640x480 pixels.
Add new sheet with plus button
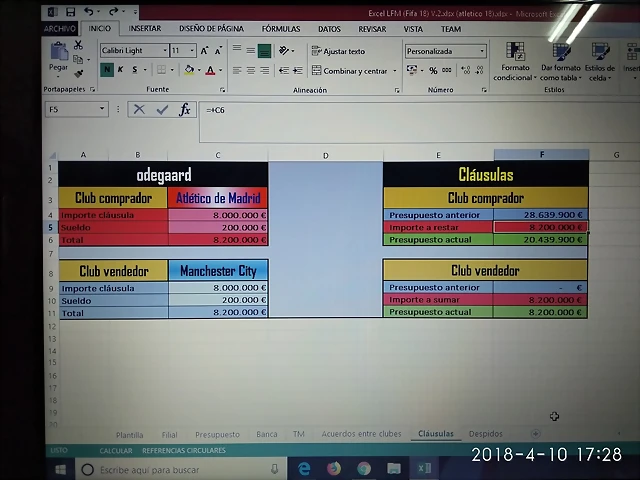536,433
